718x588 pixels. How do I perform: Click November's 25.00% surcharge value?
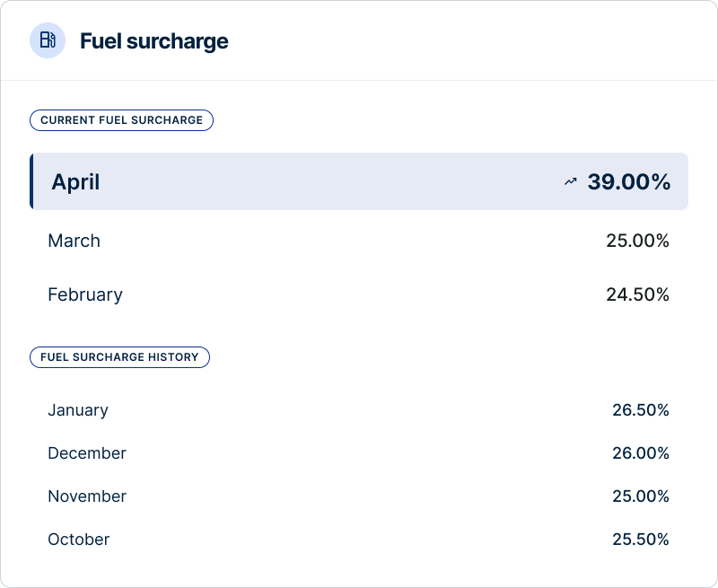click(640, 496)
